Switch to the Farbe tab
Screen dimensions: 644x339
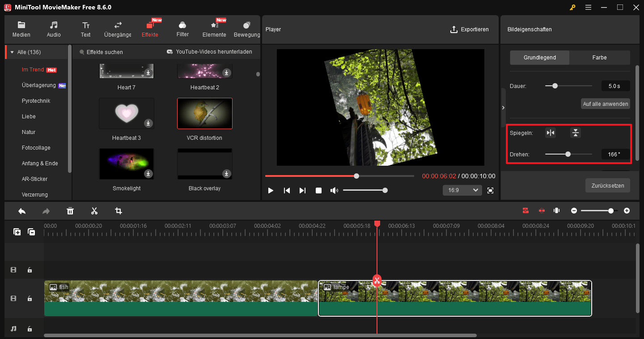pyautogui.click(x=599, y=57)
